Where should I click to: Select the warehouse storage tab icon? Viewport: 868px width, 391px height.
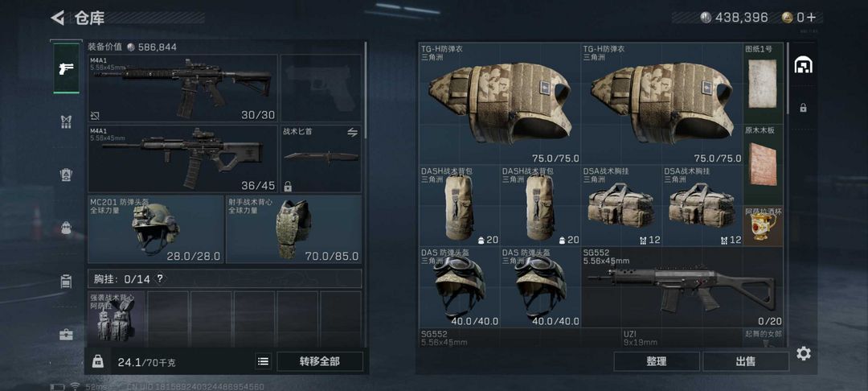point(803,65)
